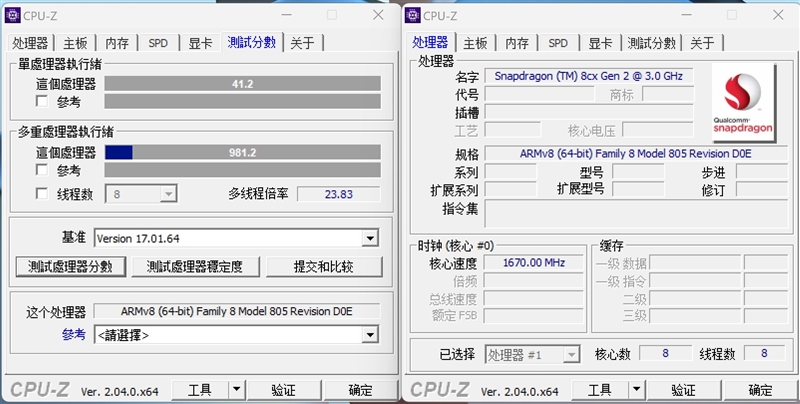Open the 基准 Version 17.01.64 dropdown

[x=237, y=238]
